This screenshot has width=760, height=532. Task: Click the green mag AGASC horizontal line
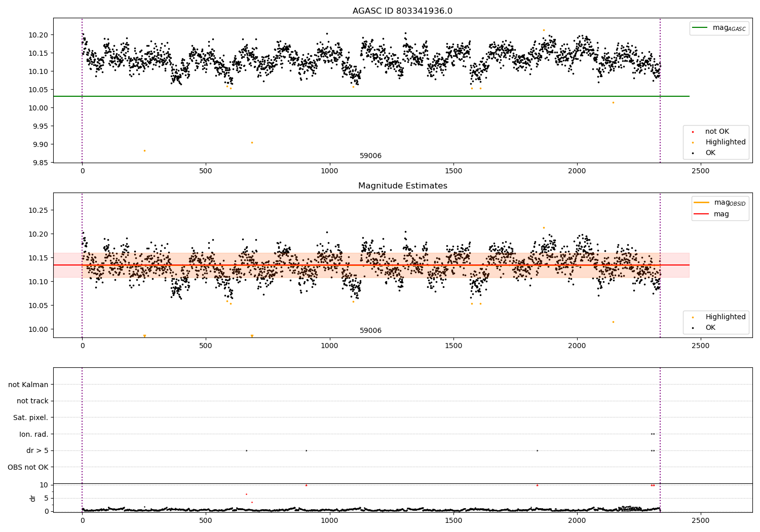(x=371, y=96)
